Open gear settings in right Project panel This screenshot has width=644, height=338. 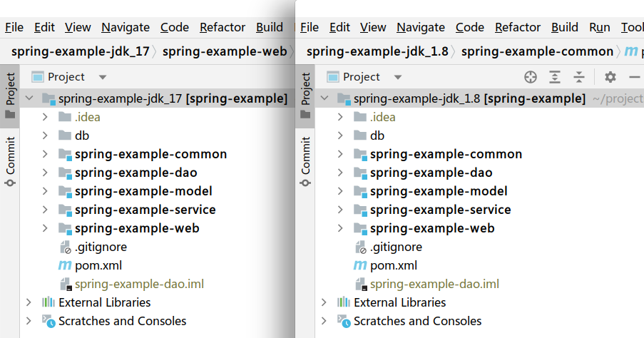(610, 77)
